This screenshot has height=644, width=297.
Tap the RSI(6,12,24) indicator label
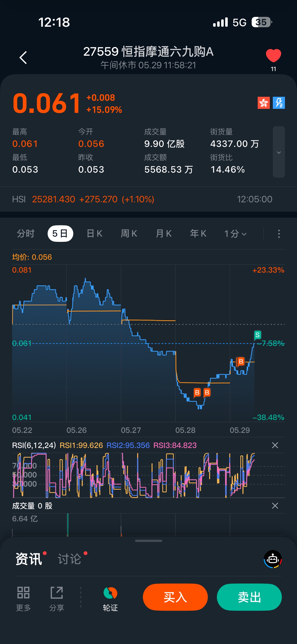pos(34,445)
